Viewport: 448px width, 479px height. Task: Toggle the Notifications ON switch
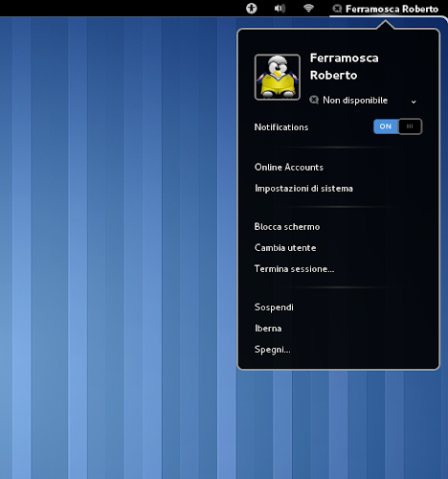point(397,126)
